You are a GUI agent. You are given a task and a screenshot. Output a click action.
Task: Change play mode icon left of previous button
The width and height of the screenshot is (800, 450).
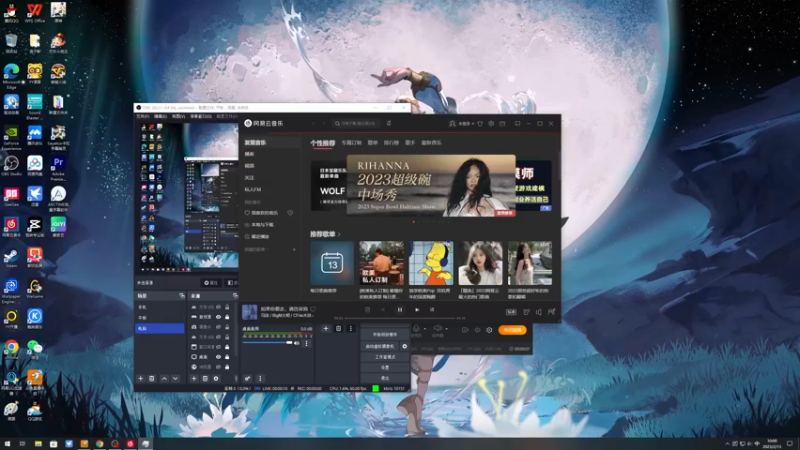click(367, 310)
